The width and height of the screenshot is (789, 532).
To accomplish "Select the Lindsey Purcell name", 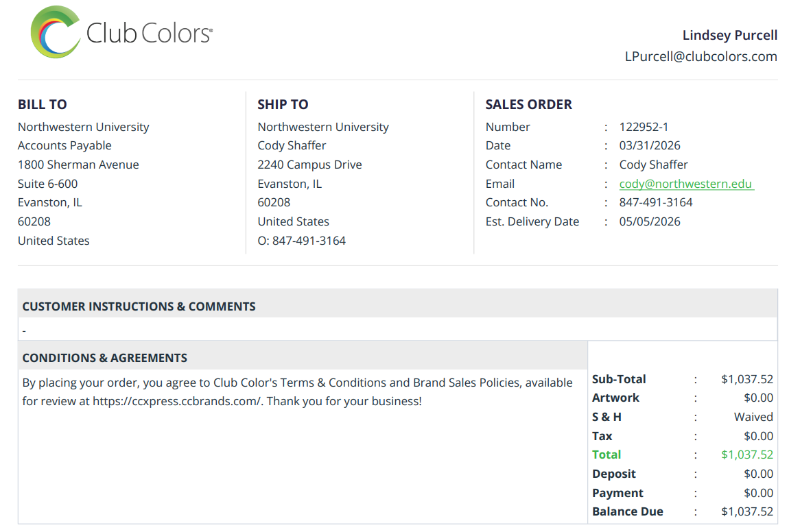I will (x=729, y=35).
